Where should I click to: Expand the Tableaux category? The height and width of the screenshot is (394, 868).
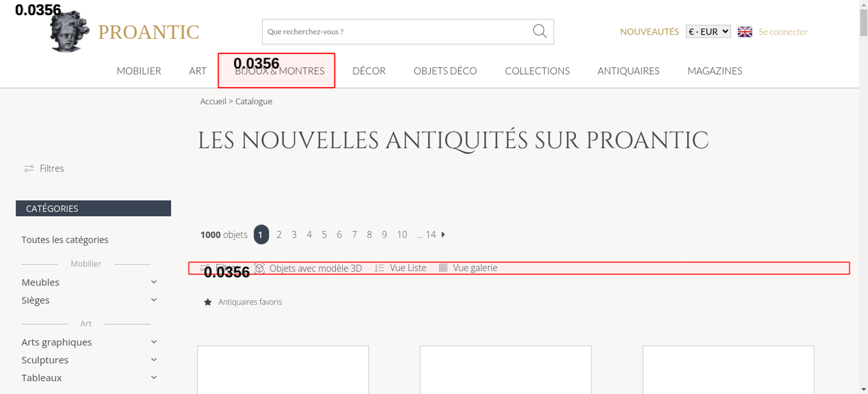(154, 378)
